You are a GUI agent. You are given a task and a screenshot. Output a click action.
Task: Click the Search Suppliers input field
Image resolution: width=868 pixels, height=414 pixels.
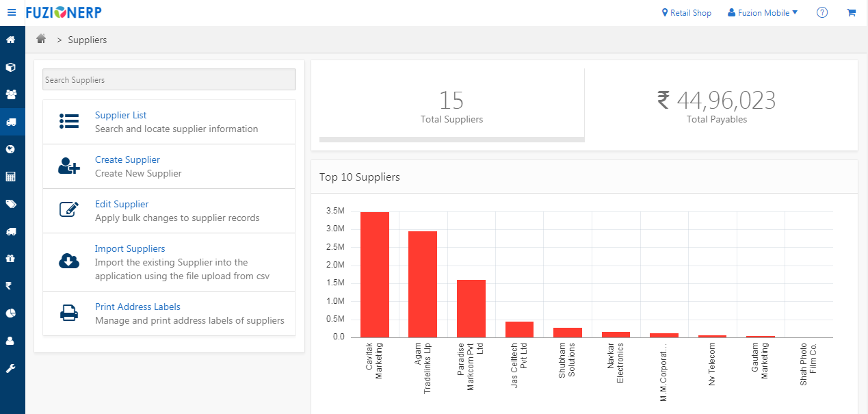coord(169,79)
